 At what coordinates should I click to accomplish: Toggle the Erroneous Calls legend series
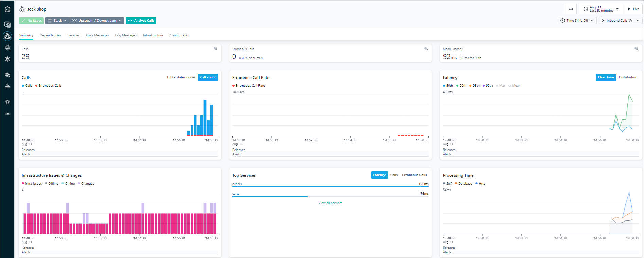click(x=49, y=86)
